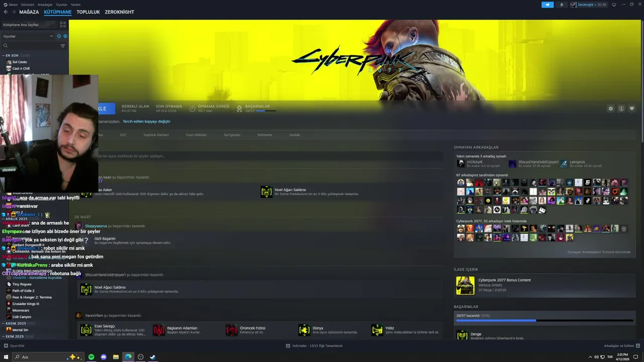Open Tartışmalar tab

pyautogui.click(x=232, y=135)
